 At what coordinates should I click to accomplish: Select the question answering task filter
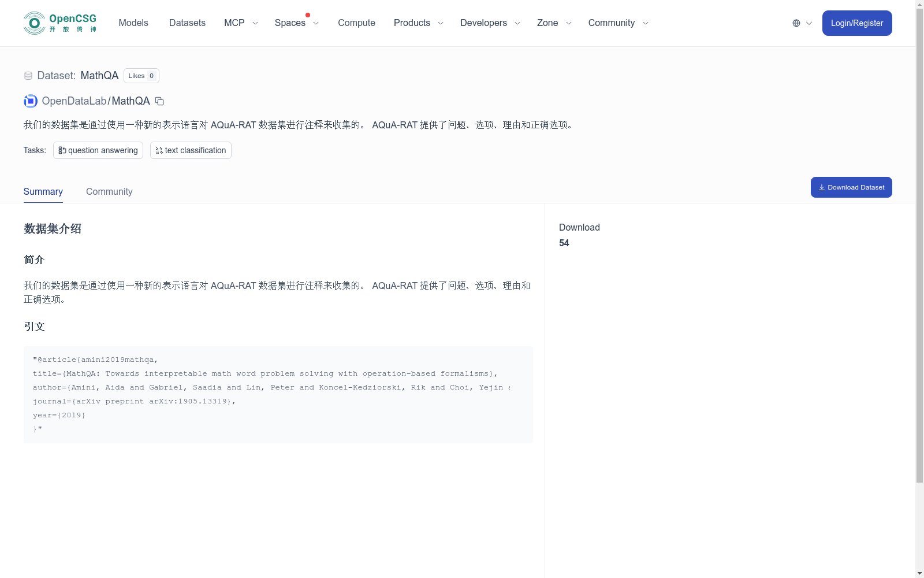(x=98, y=150)
